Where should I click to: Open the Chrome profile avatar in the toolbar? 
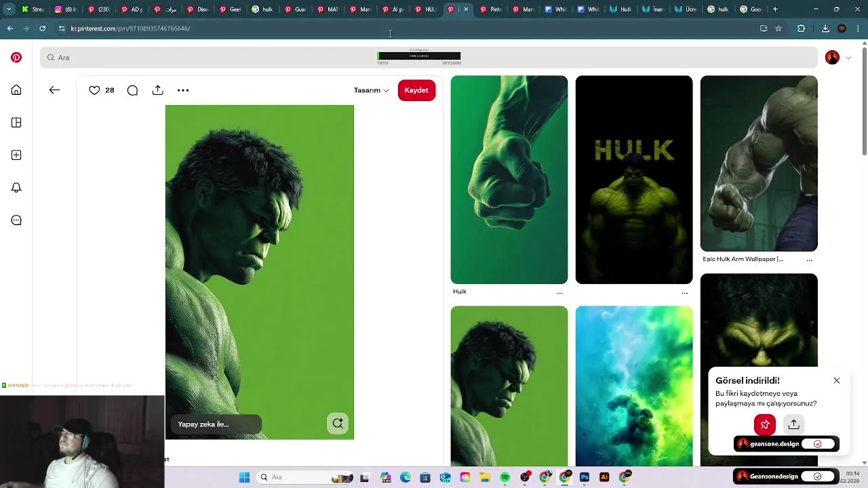click(x=842, y=28)
